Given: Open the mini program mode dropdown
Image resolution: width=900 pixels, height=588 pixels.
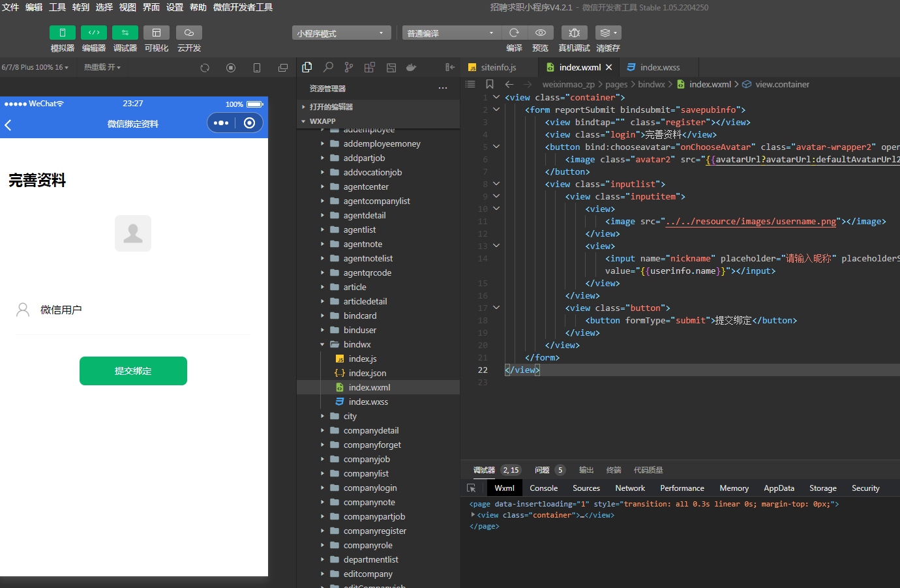Looking at the screenshot, I should pos(342,33).
